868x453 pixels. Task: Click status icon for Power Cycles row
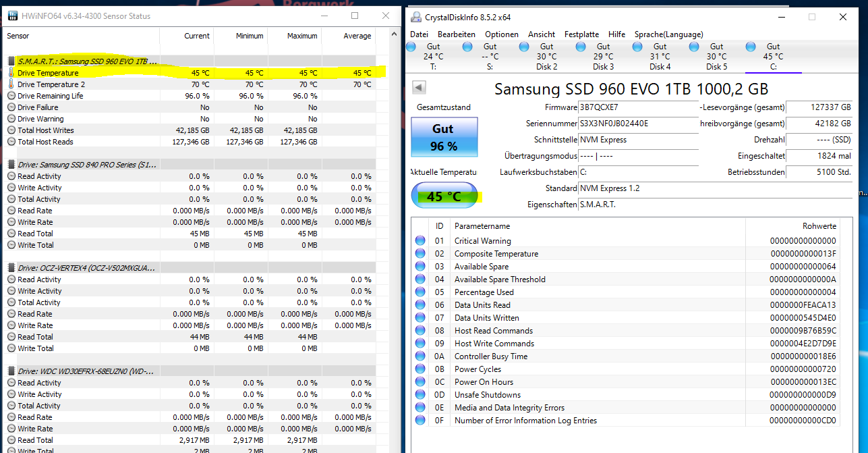(420, 369)
